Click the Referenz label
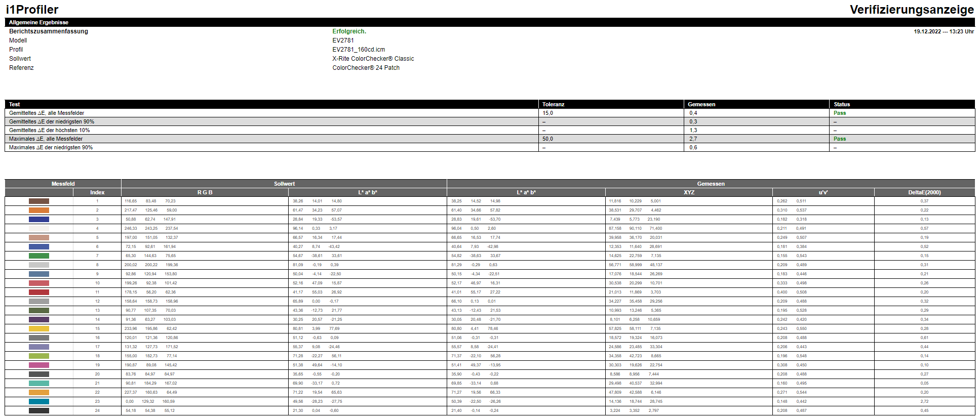This screenshot has width=980, height=420. [x=21, y=68]
